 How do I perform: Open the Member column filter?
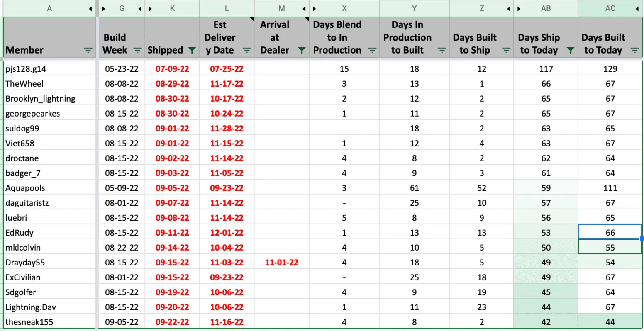coord(88,50)
